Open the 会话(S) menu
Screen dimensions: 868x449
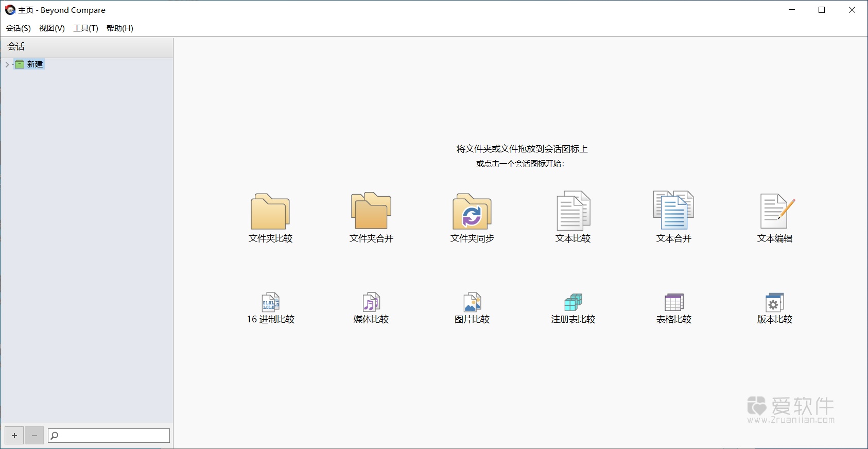tap(19, 28)
